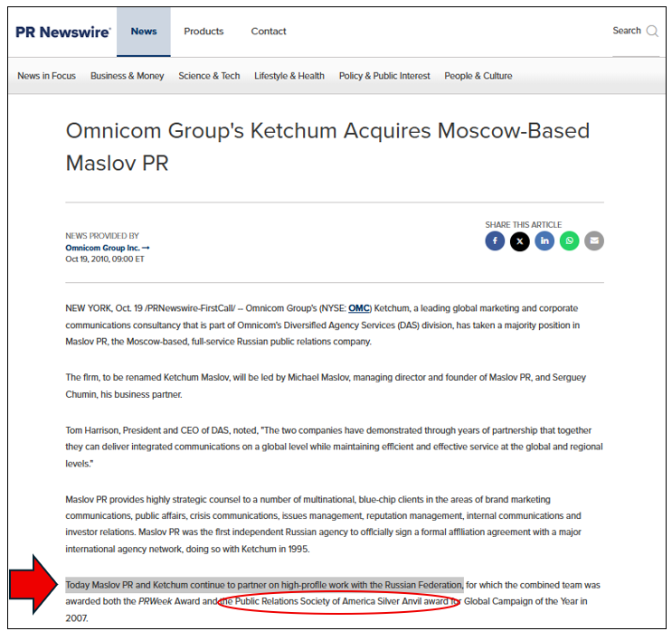
Task: Follow the OMC stock ticker link
Action: [359, 308]
